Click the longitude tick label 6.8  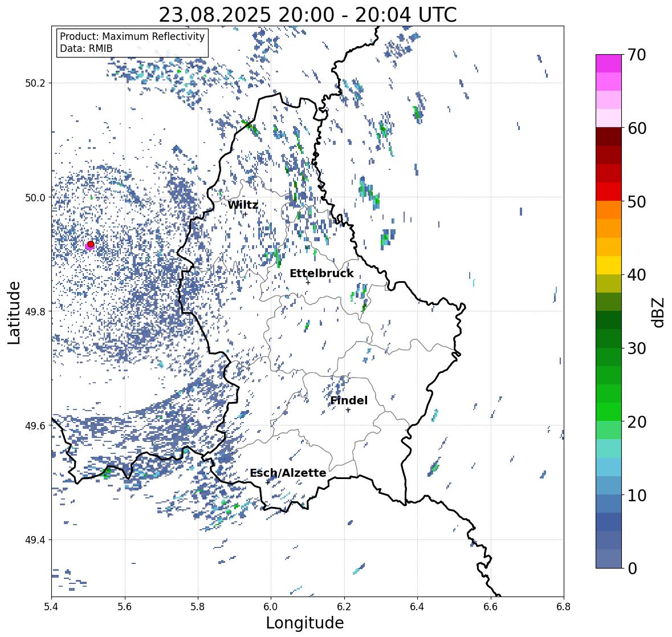click(564, 607)
